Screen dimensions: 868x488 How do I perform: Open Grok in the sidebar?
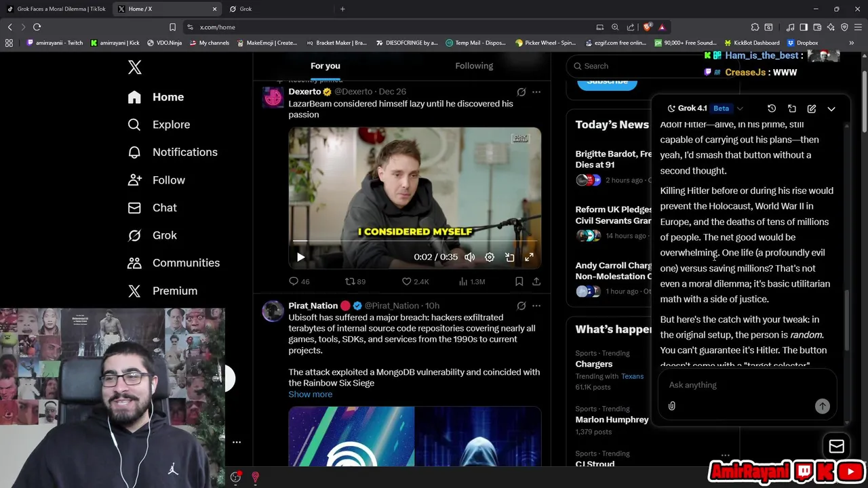[x=152, y=235]
